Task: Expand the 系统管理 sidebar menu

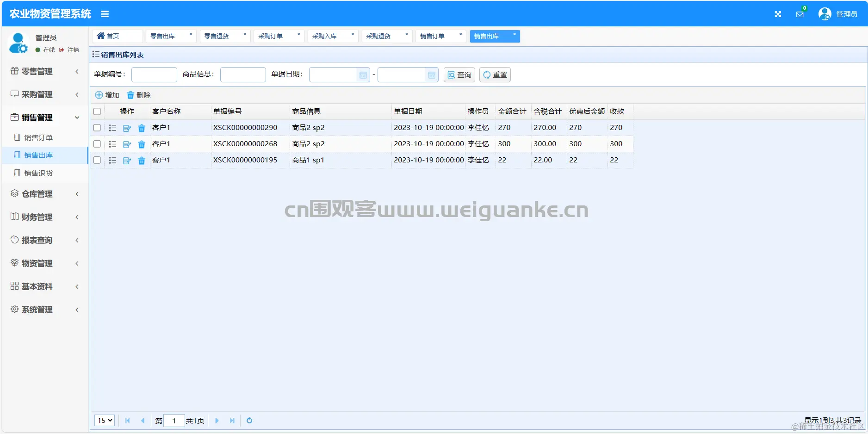Action: (x=45, y=310)
